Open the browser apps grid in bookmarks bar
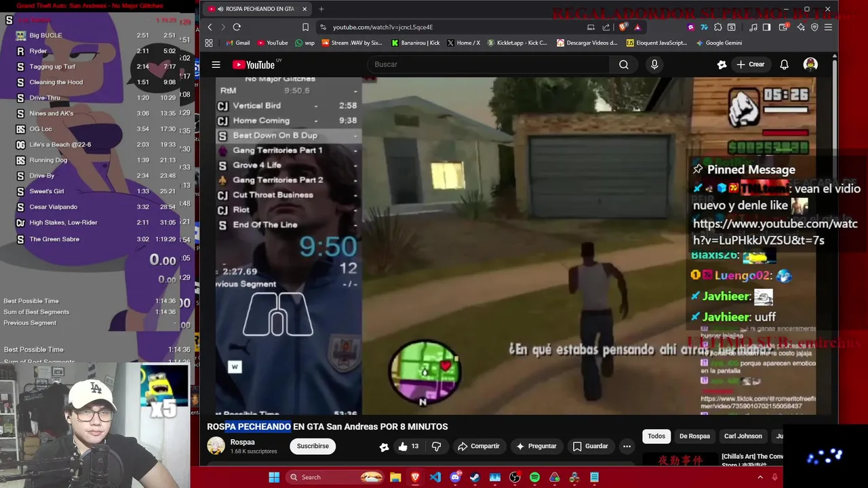868x488 pixels. 209,43
